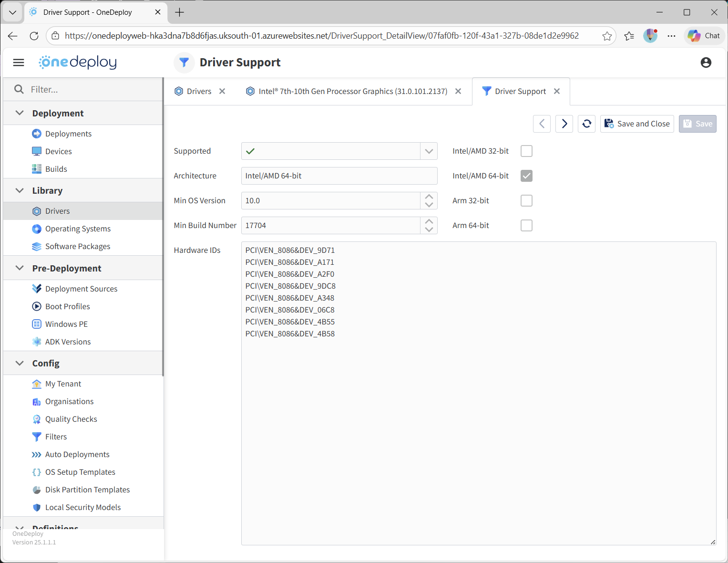Screen dimensions: 728x563
Task: Check the Arm 64-bit checkbox
Action: pos(526,226)
